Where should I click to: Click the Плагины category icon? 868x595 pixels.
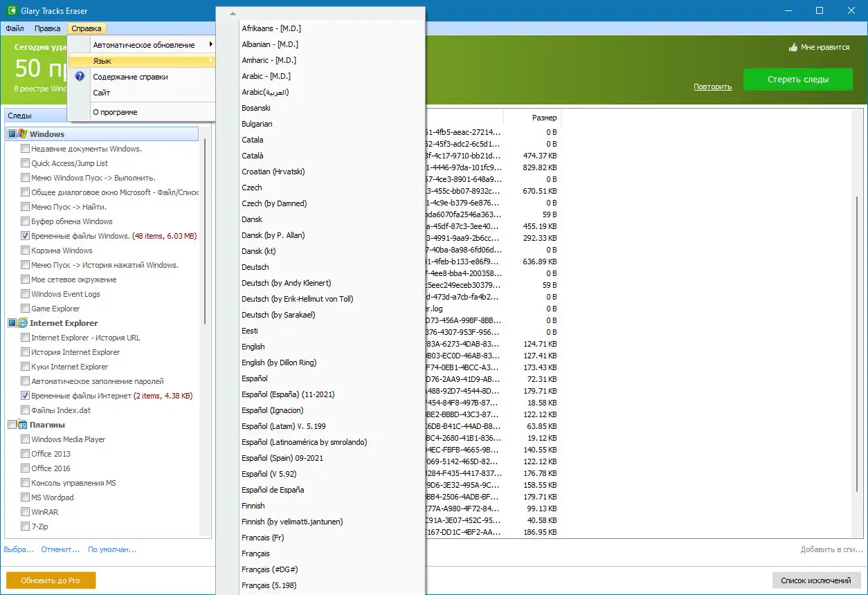point(23,425)
